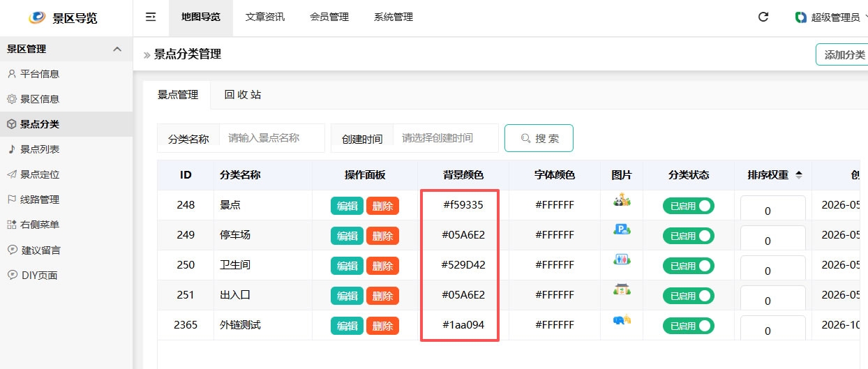
Task: Open the 会员管理 top menu
Action: click(x=329, y=17)
